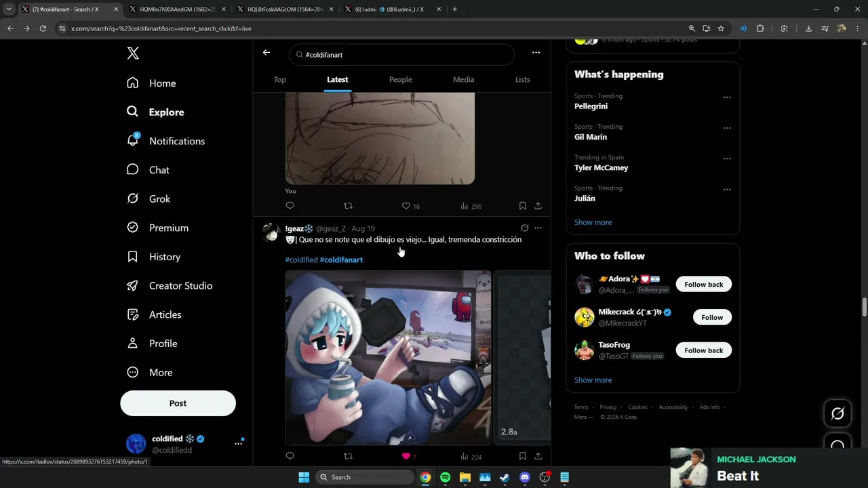View analytics of post with 224 views
The image size is (868, 488).
[471, 457]
